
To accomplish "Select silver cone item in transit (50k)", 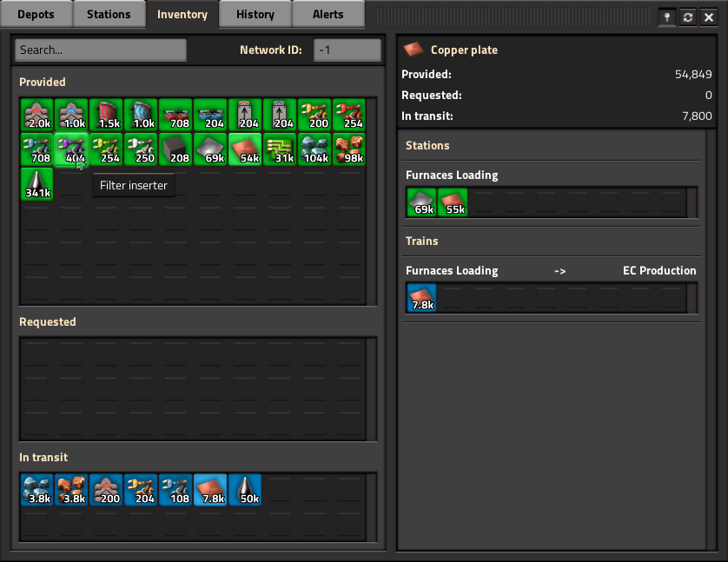I will [246, 490].
